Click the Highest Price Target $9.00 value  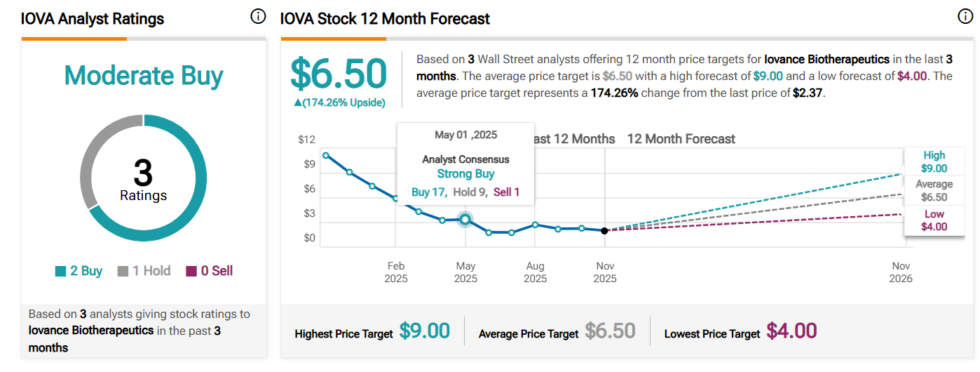tap(424, 331)
